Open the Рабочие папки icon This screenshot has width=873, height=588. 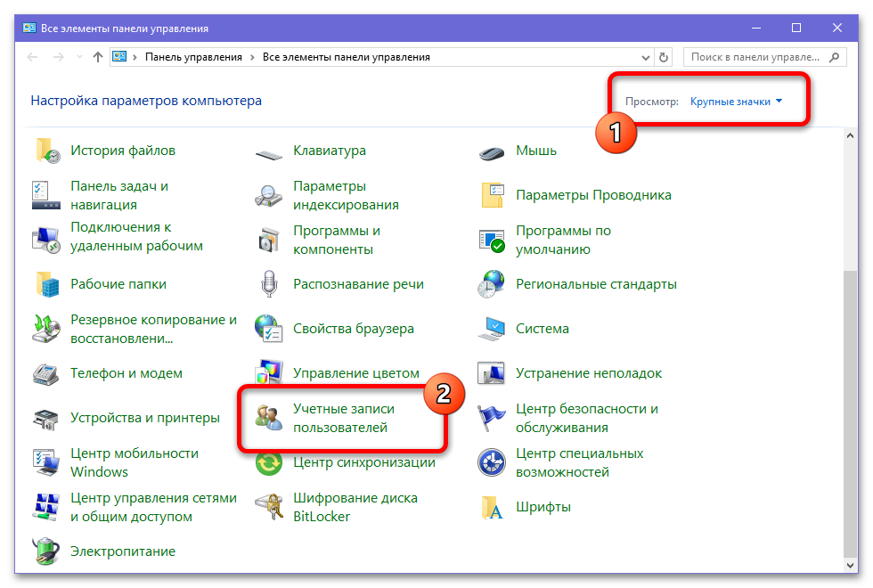tap(47, 284)
